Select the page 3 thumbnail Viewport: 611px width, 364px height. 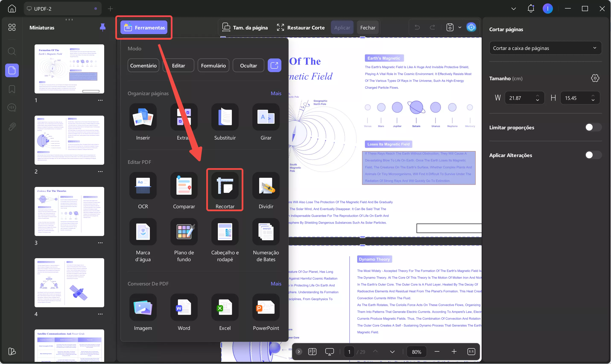[69, 211]
